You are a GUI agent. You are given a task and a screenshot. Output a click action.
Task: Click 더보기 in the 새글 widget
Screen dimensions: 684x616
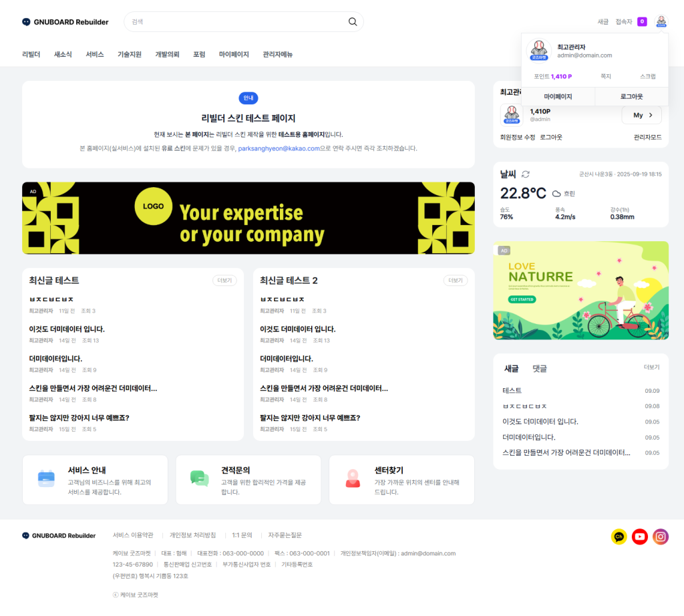point(652,367)
